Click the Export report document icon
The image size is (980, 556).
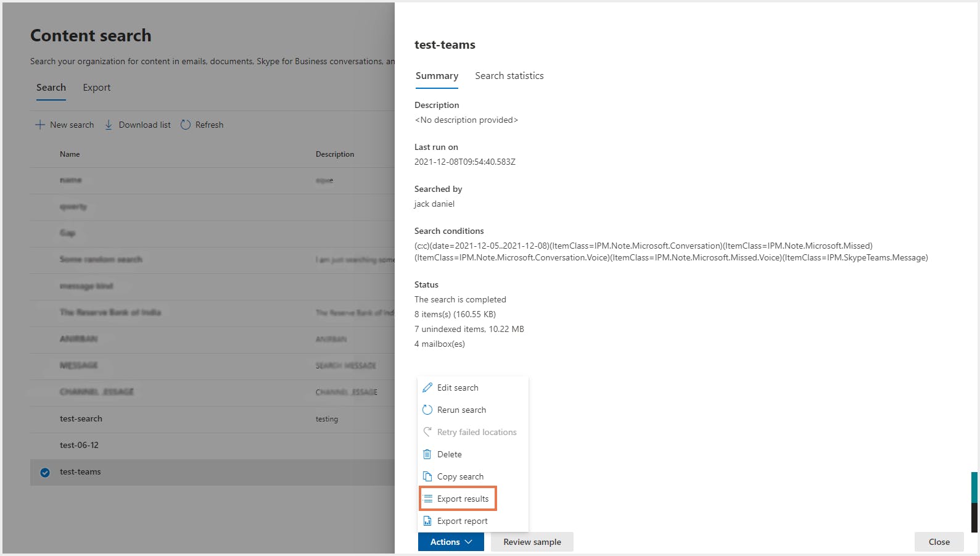click(427, 521)
